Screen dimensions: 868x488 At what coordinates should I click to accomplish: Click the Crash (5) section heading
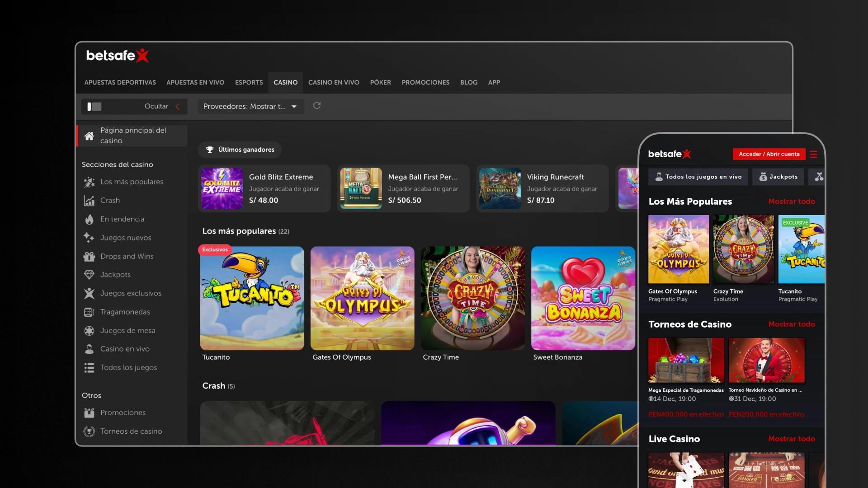click(218, 386)
